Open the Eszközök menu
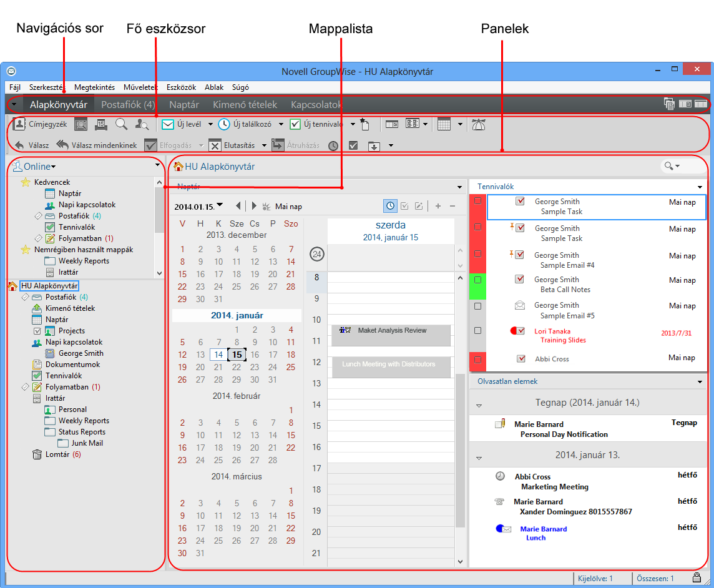The image size is (714, 588). (181, 87)
